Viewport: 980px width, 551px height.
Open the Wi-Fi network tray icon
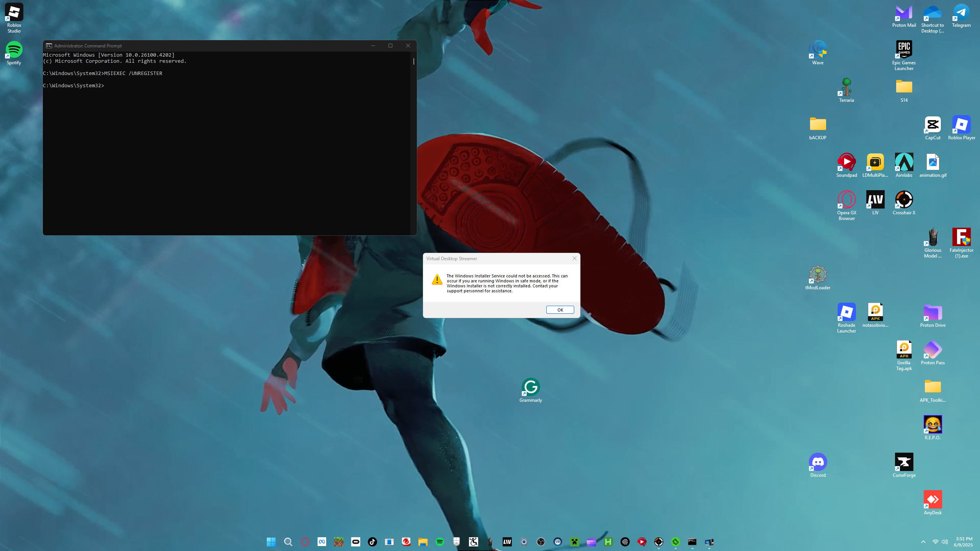935,542
